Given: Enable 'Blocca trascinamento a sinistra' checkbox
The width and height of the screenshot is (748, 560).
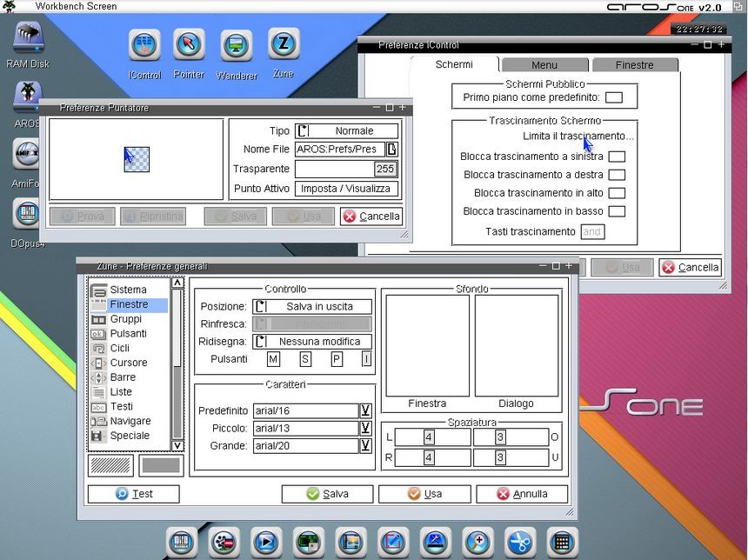Looking at the screenshot, I should (x=616, y=157).
